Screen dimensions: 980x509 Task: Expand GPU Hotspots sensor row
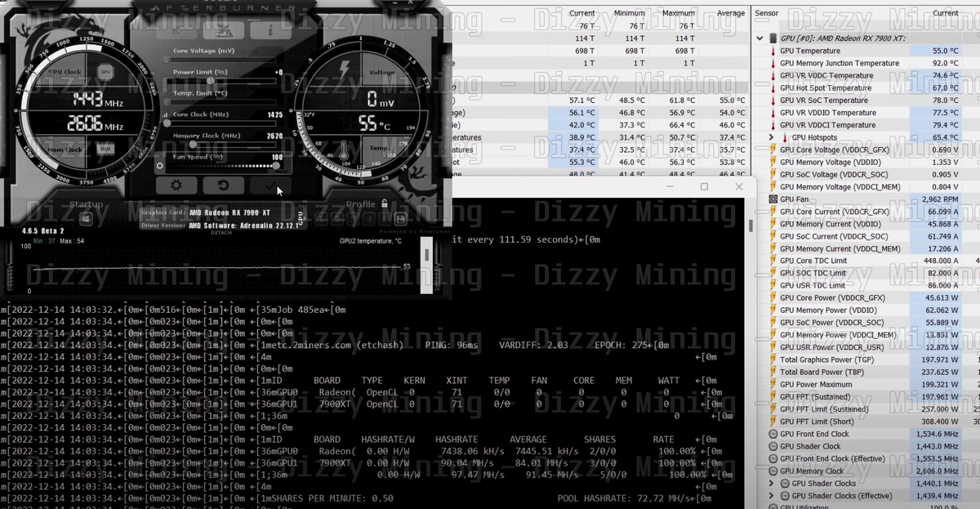772,137
